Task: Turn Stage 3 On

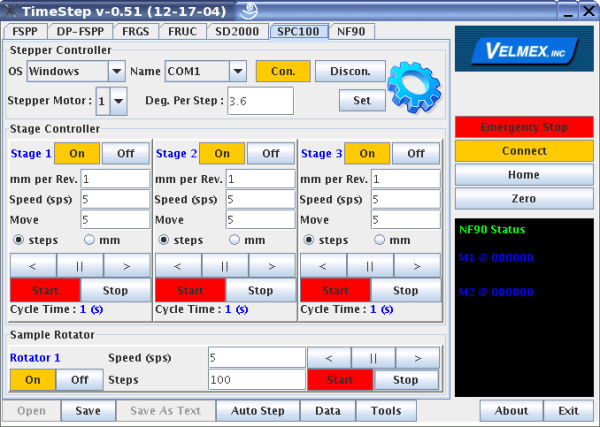Action: pyautogui.click(x=367, y=153)
